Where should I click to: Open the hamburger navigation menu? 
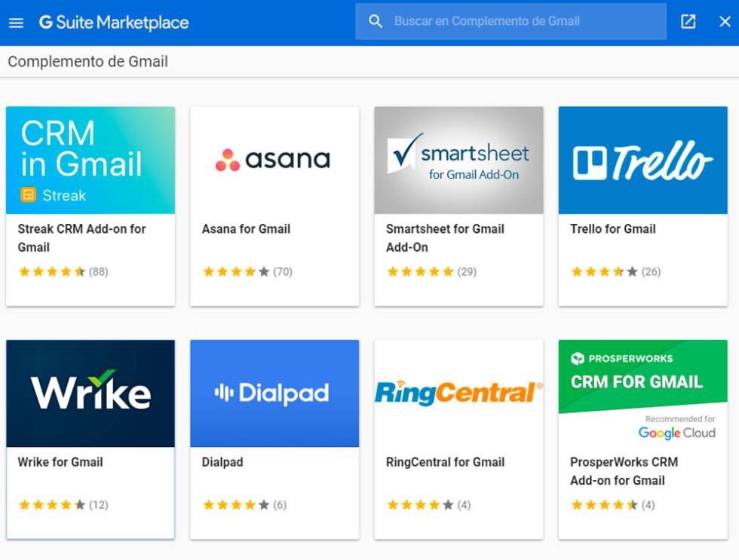point(16,23)
